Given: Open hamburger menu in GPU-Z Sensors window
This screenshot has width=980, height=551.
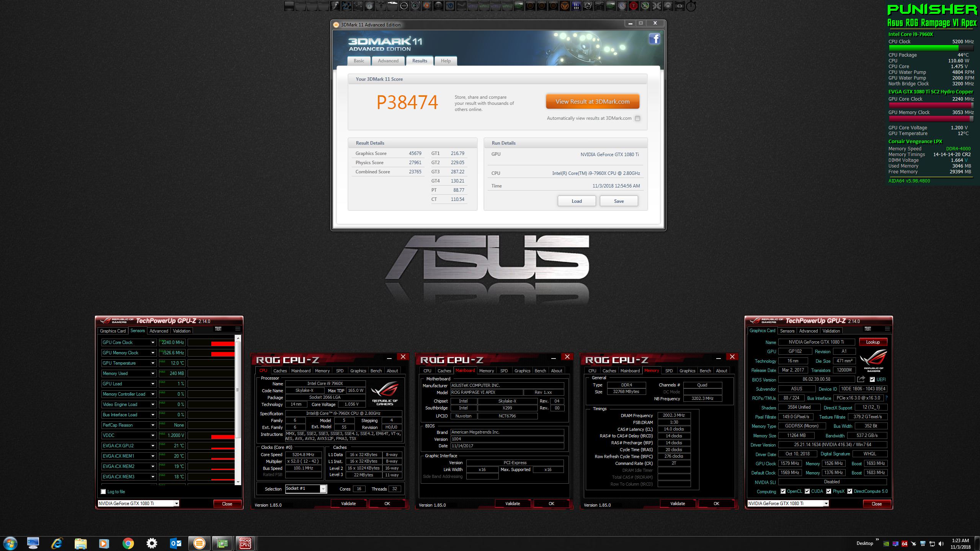Looking at the screenshot, I should tap(238, 329).
